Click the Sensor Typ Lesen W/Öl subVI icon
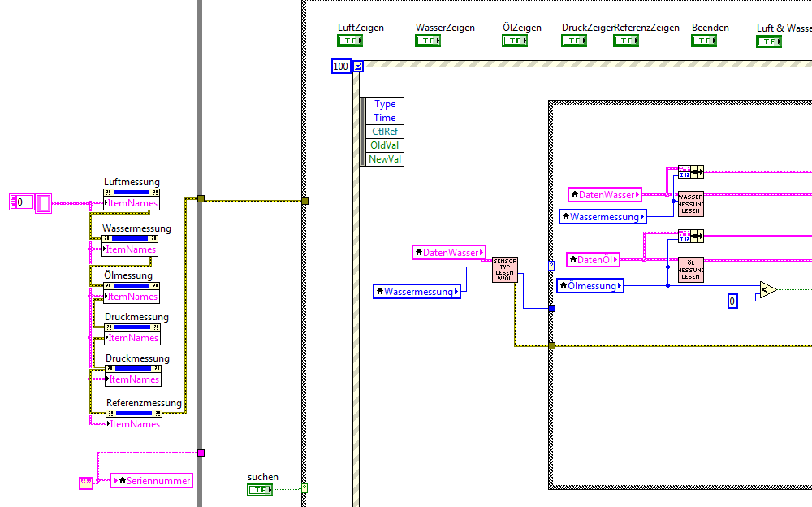Viewport: 812px width, 507px height. (x=504, y=270)
